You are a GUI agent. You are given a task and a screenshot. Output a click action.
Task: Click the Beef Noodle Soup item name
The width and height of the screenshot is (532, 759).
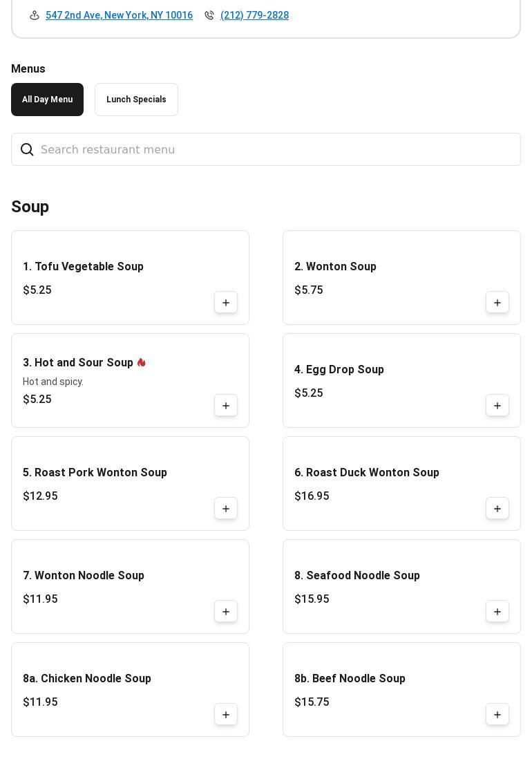point(350,679)
